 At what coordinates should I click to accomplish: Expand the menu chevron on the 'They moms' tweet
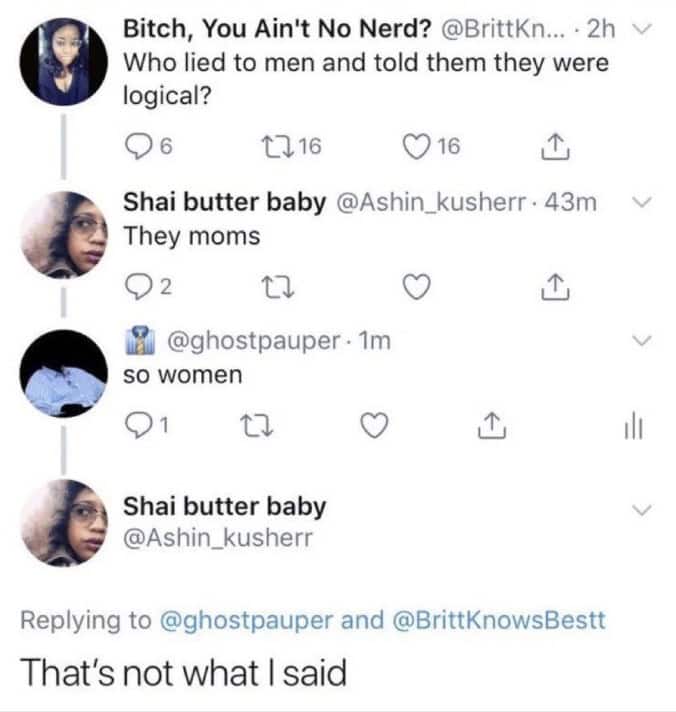pos(642,202)
